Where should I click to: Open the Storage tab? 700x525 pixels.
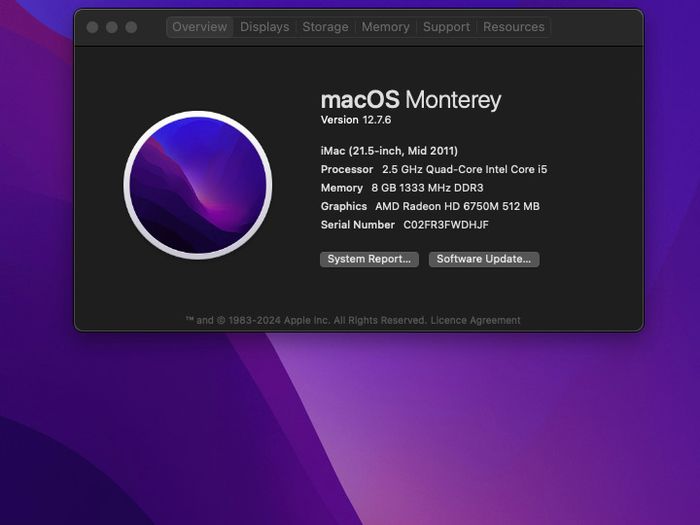[x=325, y=27]
